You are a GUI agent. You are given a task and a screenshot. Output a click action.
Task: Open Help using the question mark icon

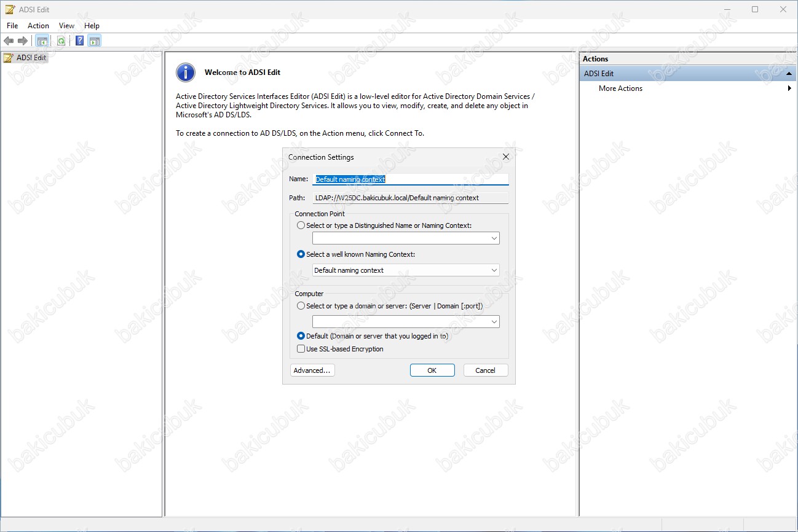[80, 41]
